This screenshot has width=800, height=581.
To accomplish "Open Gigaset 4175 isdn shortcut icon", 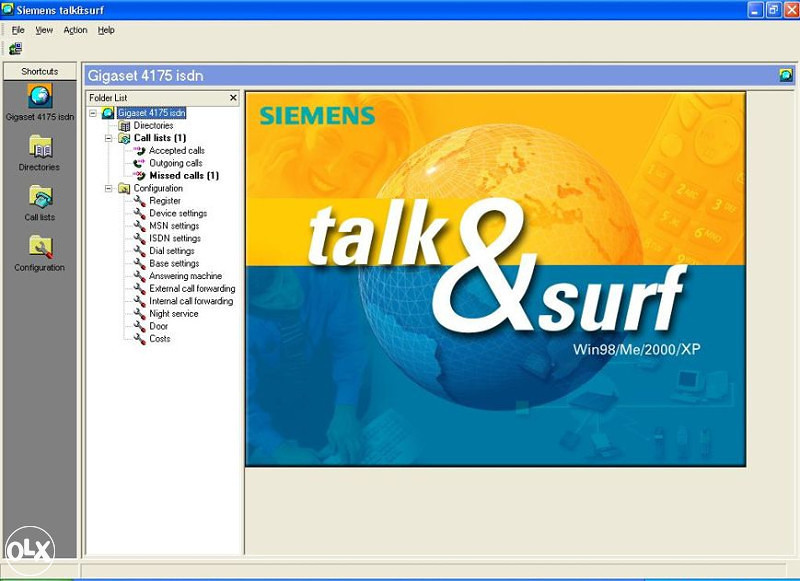I will click(40, 95).
